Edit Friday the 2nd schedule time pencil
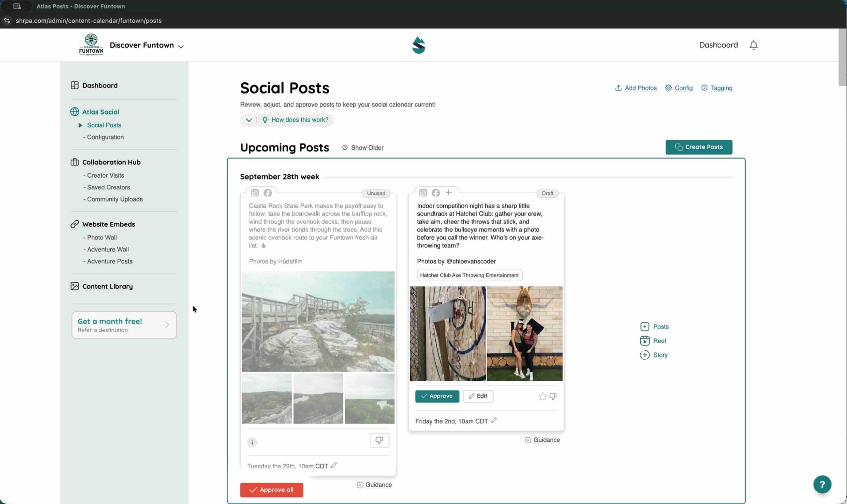 [x=494, y=421]
